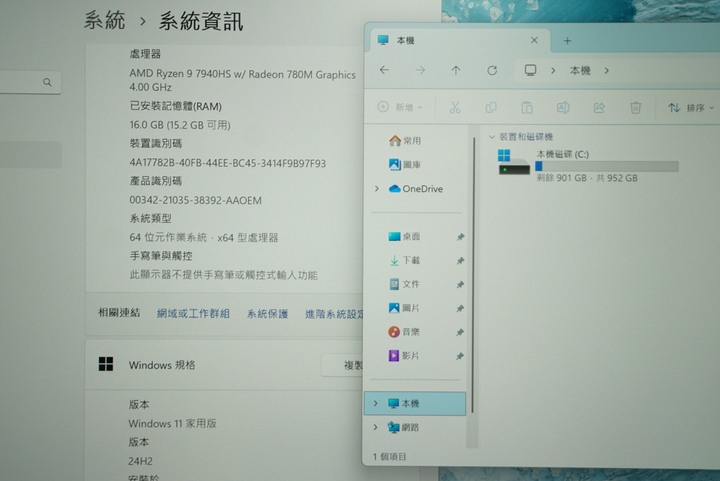Viewport: 720px width, 481px height.
Task: Add a new File Explorer tab
Action: (x=567, y=41)
